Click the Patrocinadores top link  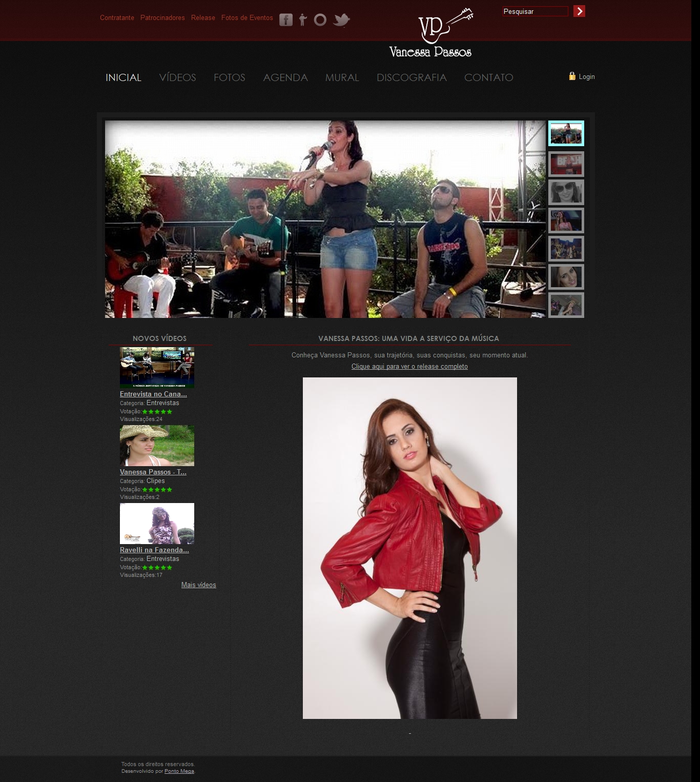(162, 18)
